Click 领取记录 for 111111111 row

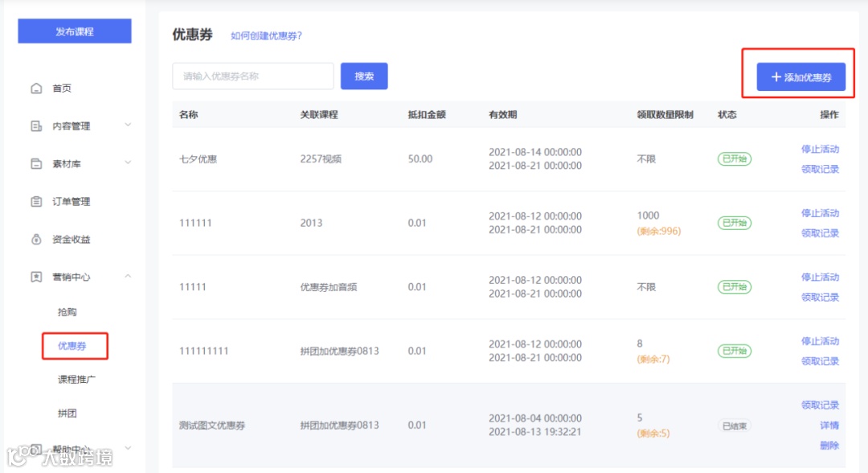820,361
